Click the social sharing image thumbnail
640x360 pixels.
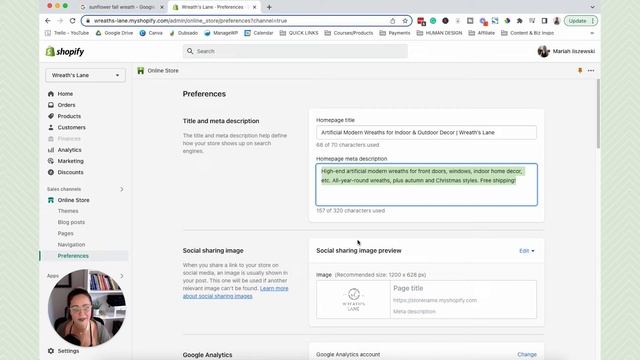(353, 300)
